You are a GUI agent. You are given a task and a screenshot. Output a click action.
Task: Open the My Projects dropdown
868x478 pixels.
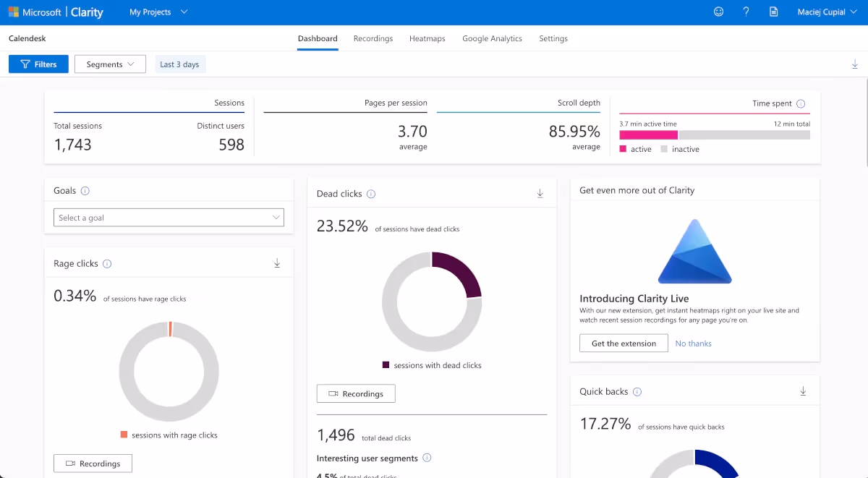click(158, 12)
